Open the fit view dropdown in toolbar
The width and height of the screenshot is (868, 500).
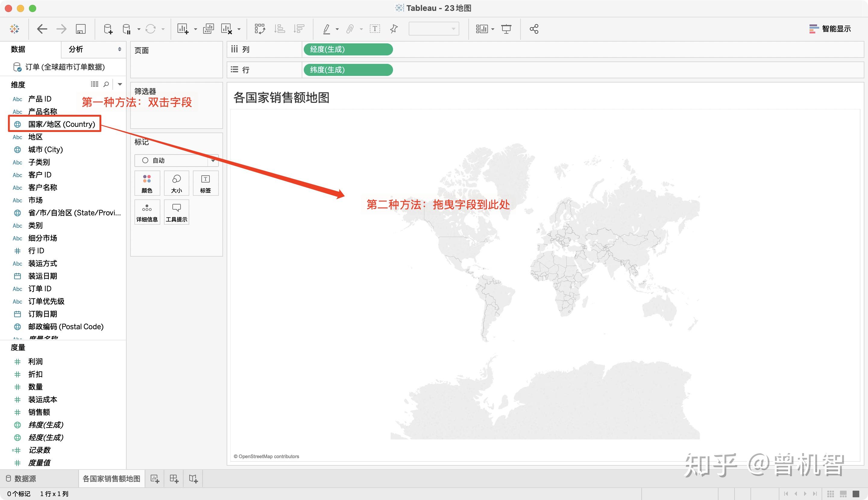point(434,29)
